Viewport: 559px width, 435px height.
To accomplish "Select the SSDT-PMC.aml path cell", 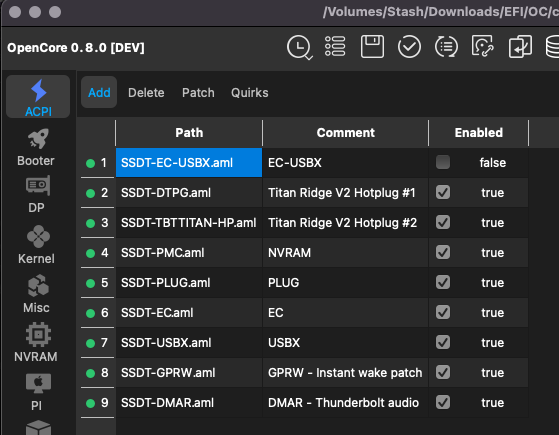I will 189,252.
